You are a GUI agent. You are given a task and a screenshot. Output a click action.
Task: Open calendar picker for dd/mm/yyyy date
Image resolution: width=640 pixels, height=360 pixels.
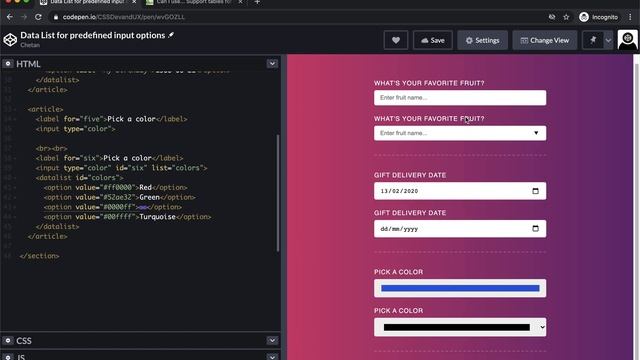536,229
